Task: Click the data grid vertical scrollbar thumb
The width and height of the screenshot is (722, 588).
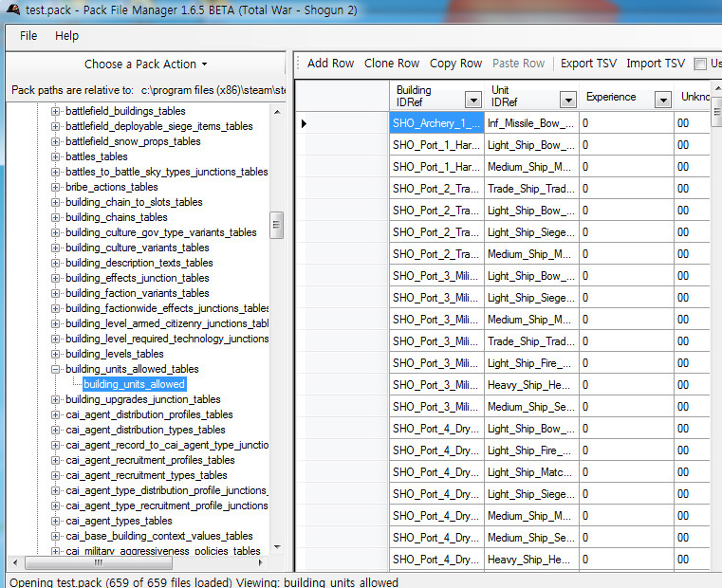Action: pos(716,111)
